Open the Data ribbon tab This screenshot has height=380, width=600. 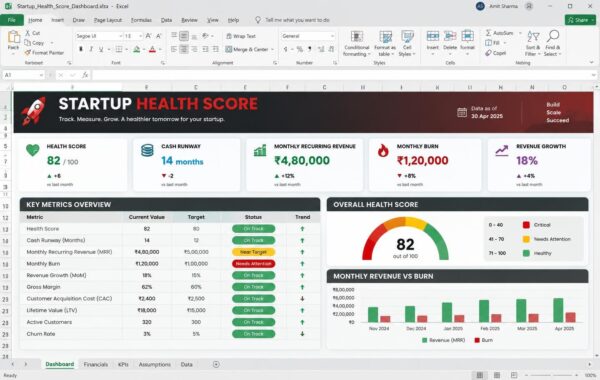tap(166, 20)
